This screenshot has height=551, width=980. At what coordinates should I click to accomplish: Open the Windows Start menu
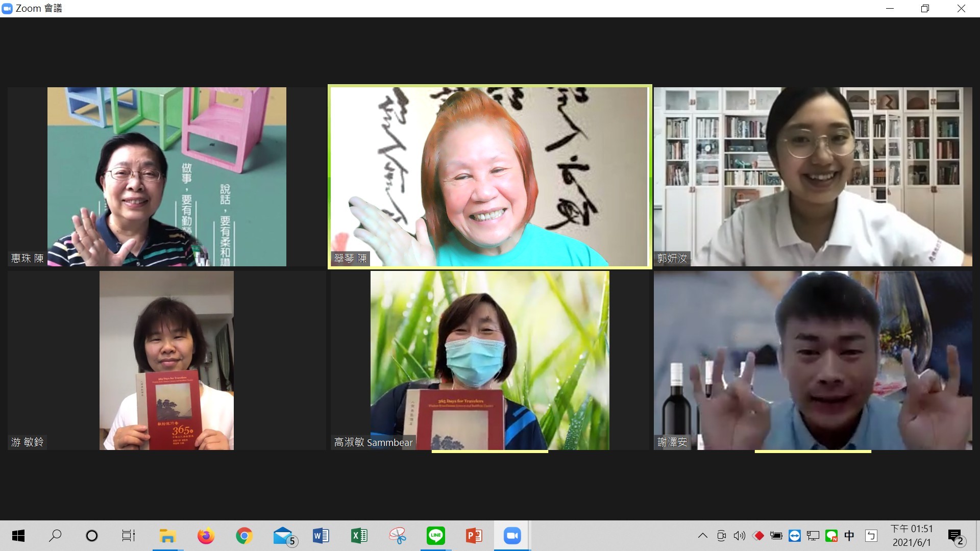[18, 536]
